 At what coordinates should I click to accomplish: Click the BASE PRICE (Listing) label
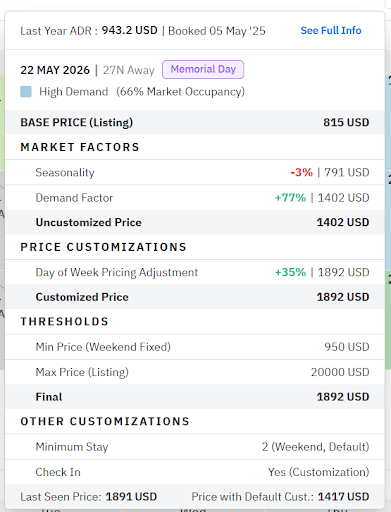[77, 122]
